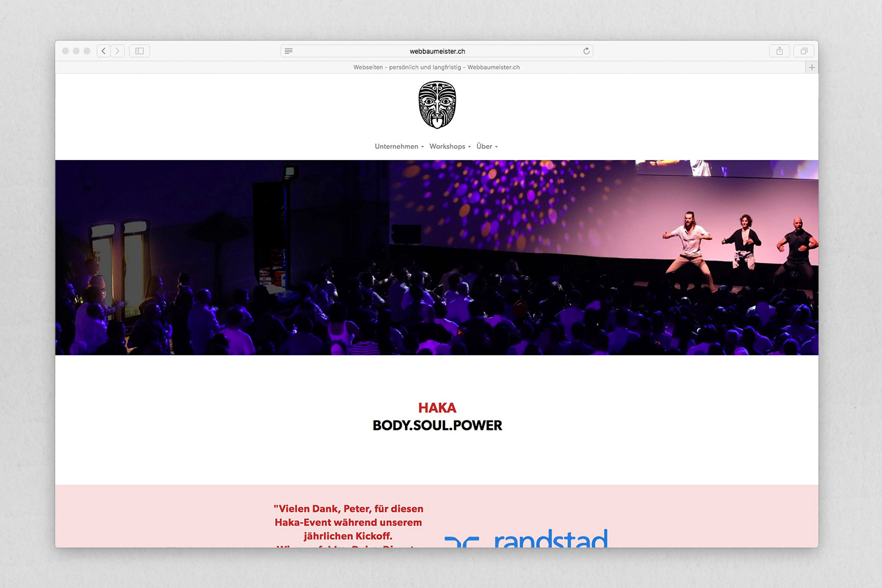Click the Safari forward arrow button
This screenshot has height=588, width=882.
[118, 51]
